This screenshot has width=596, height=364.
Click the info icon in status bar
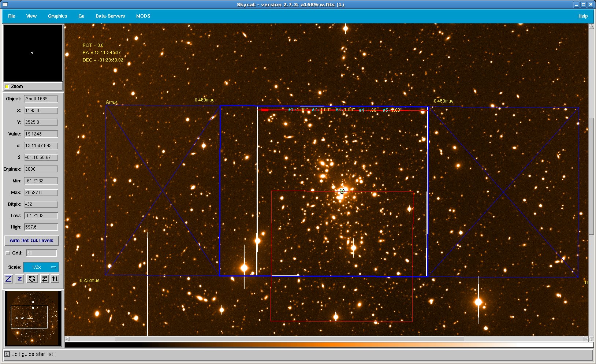coord(7,354)
